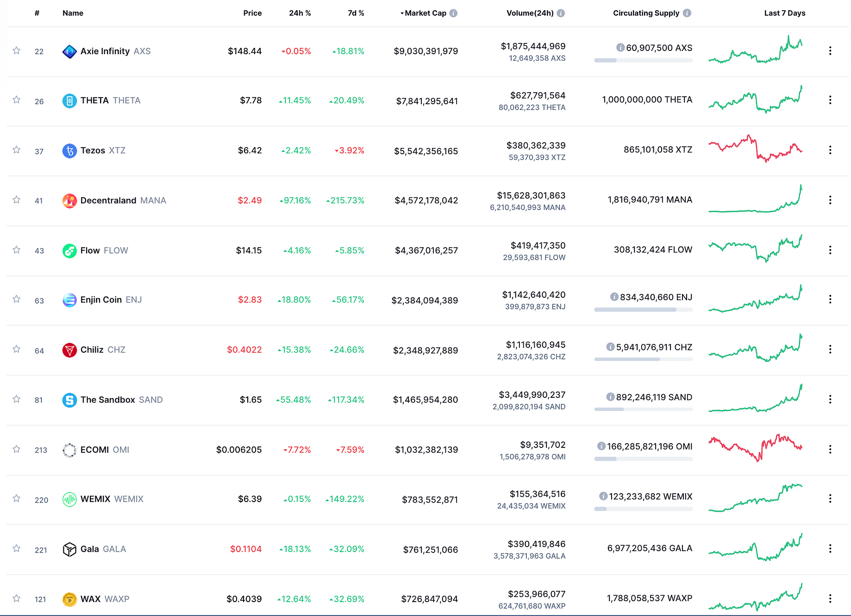Click CHZ circulating supply progress bar
851x616 pixels.
coord(644,359)
